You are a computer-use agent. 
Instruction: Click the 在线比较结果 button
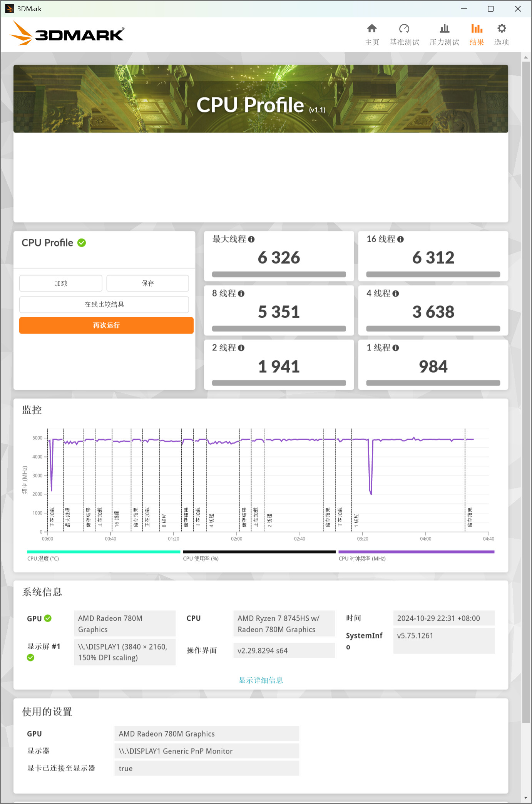104,305
